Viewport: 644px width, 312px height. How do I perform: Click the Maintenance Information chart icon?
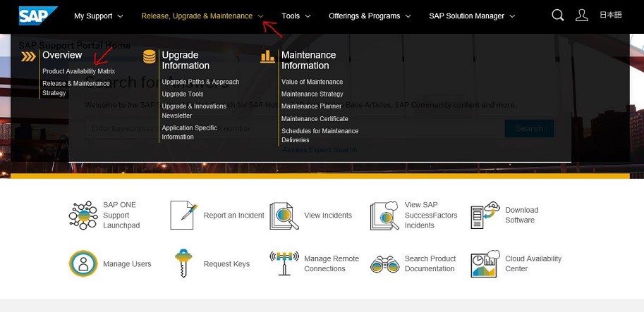point(268,56)
